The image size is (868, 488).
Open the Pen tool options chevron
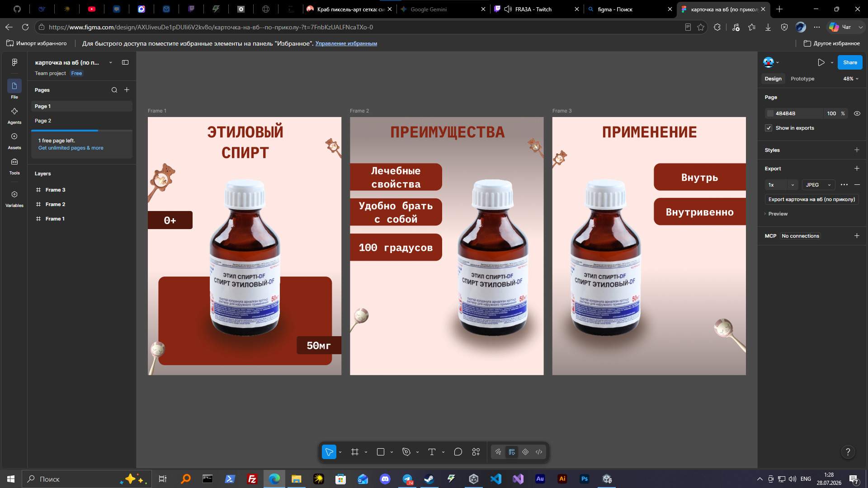click(417, 452)
